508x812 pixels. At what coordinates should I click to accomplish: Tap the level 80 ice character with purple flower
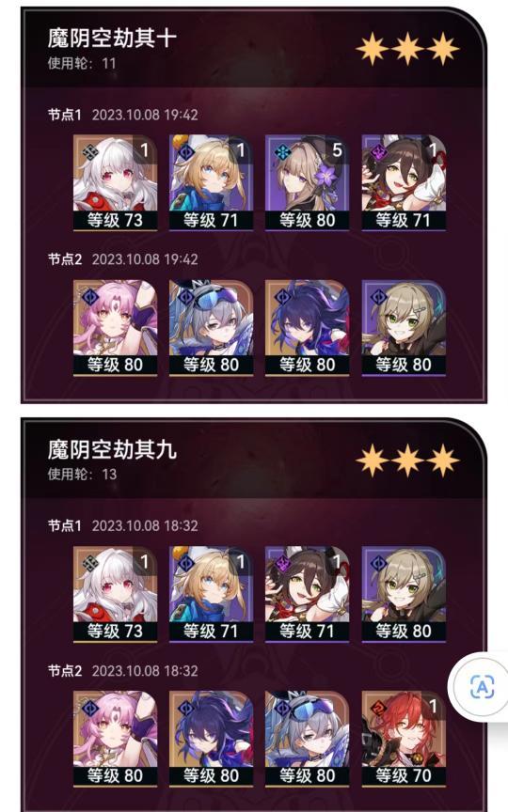point(307,183)
